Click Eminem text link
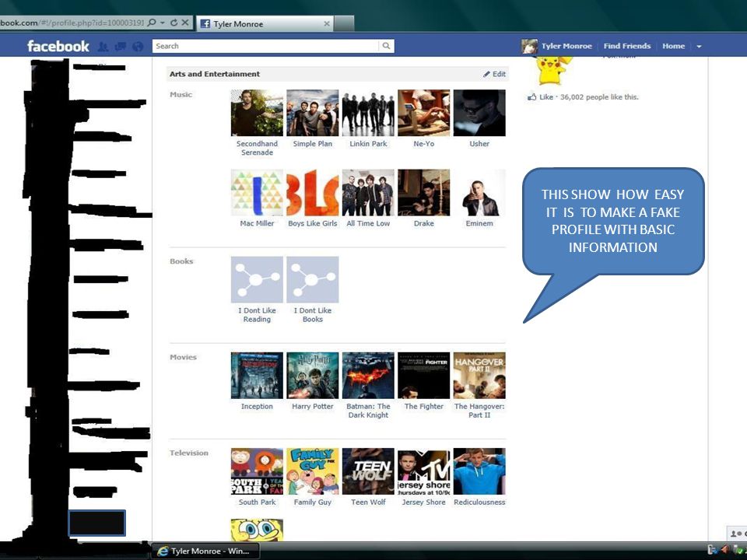The image size is (747, 560). pyautogui.click(x=479, y=223)
